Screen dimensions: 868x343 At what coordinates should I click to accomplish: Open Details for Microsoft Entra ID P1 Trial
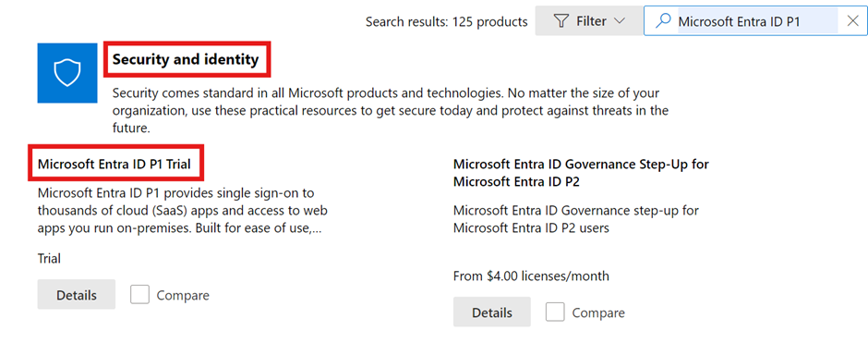pos(77,295)
